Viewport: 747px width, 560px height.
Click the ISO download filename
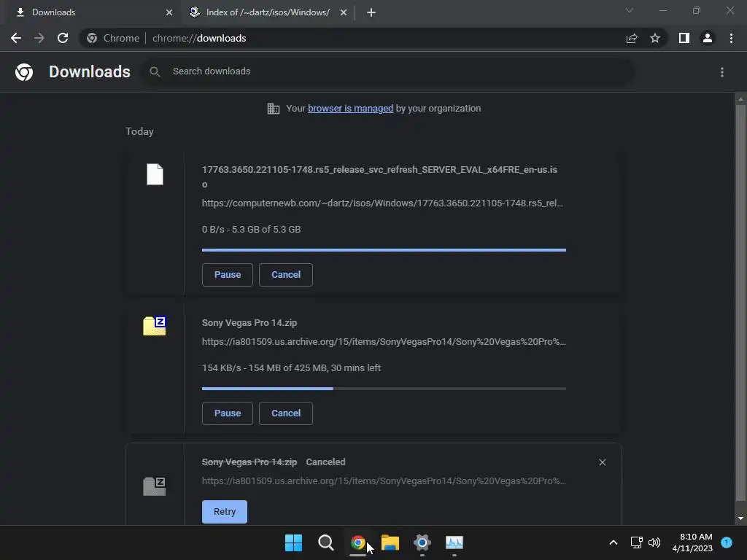[379, 176]
